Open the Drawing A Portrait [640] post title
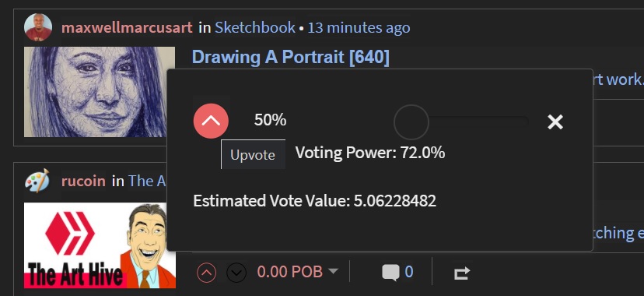 pos(290,57)
